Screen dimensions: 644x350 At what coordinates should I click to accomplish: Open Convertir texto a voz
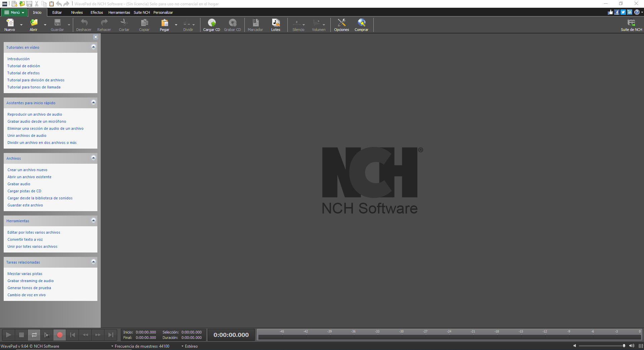[x=25, y=239]
